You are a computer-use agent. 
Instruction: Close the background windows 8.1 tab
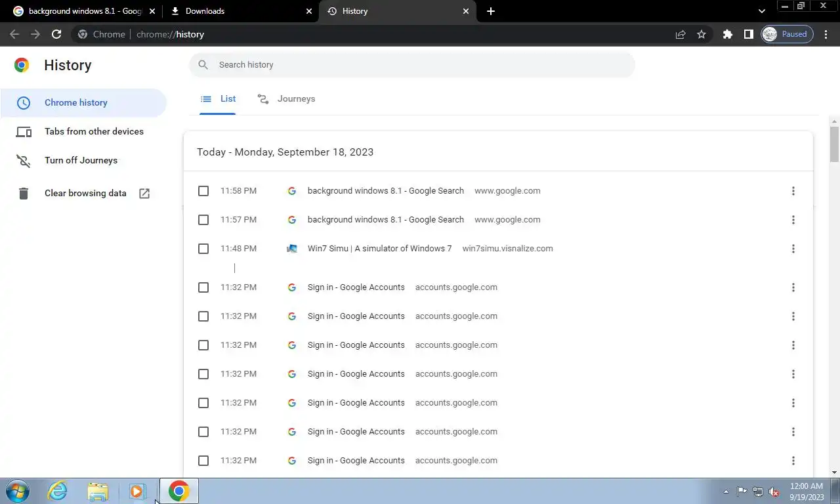click(x=152, y=11)
